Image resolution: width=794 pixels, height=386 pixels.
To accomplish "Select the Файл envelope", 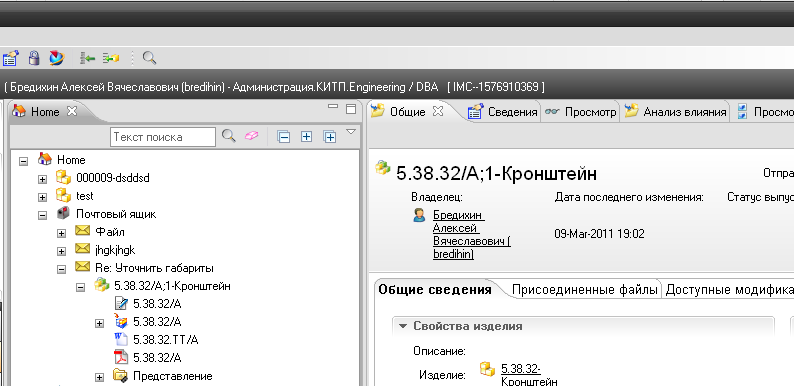I will tap(109, 232).
